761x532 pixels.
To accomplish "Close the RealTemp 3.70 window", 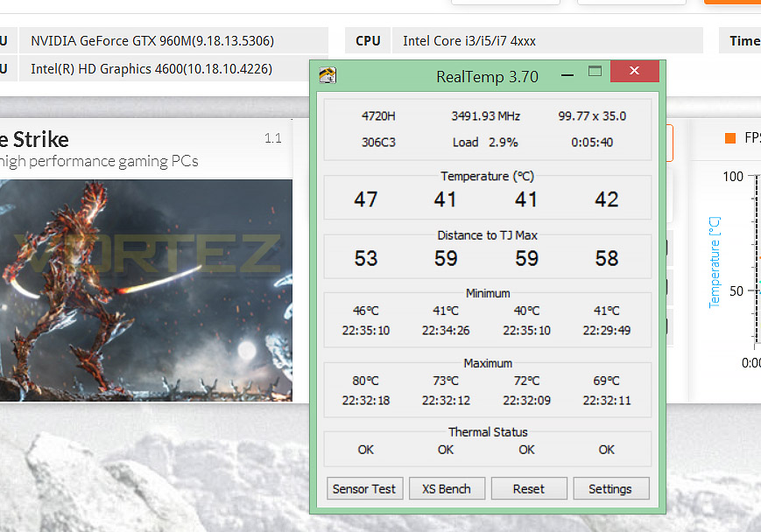I will click(634, 71).
